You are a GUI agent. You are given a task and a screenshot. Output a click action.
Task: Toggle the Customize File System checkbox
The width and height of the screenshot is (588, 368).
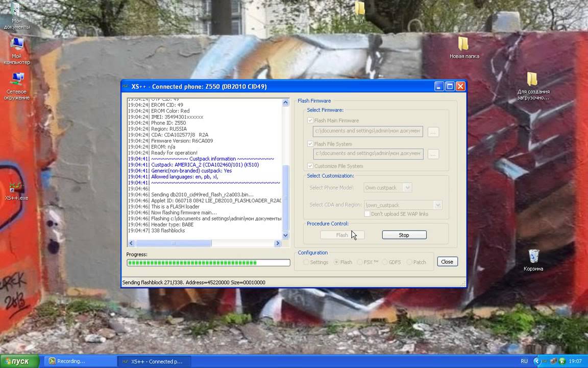coord(310,166)
